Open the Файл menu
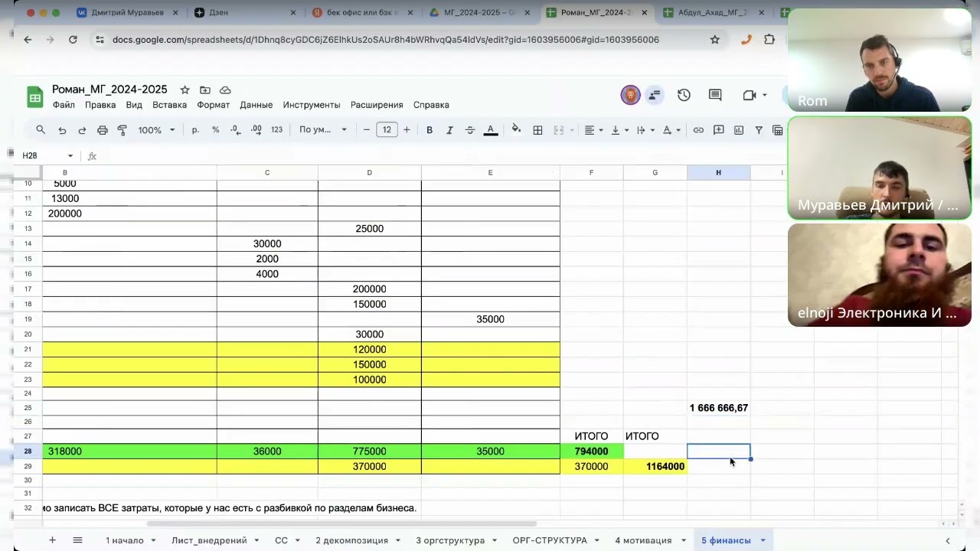This screenshot has width=980, height=551. [x=64, y=105]
